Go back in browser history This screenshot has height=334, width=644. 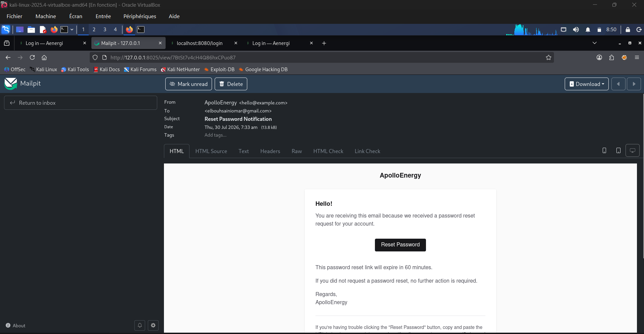click(8, 57)
